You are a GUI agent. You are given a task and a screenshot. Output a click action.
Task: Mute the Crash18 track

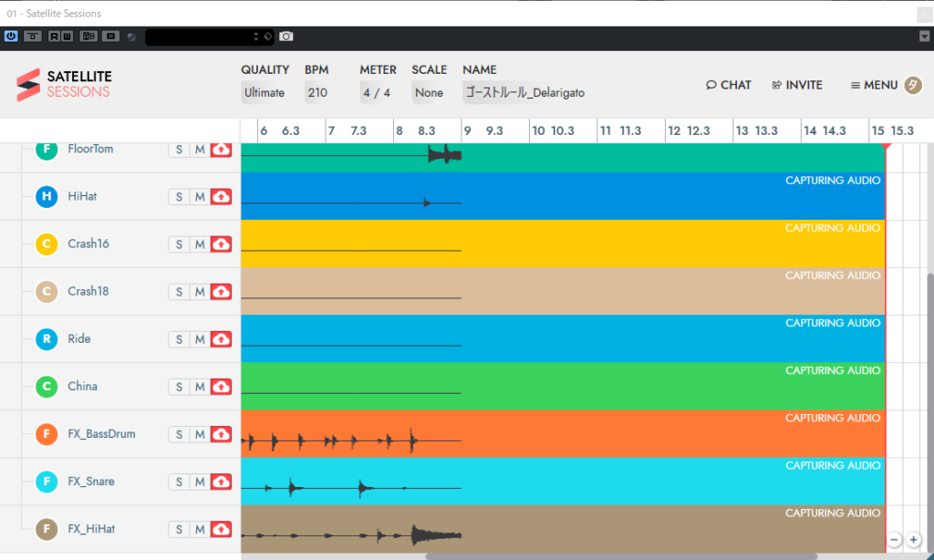200,292
